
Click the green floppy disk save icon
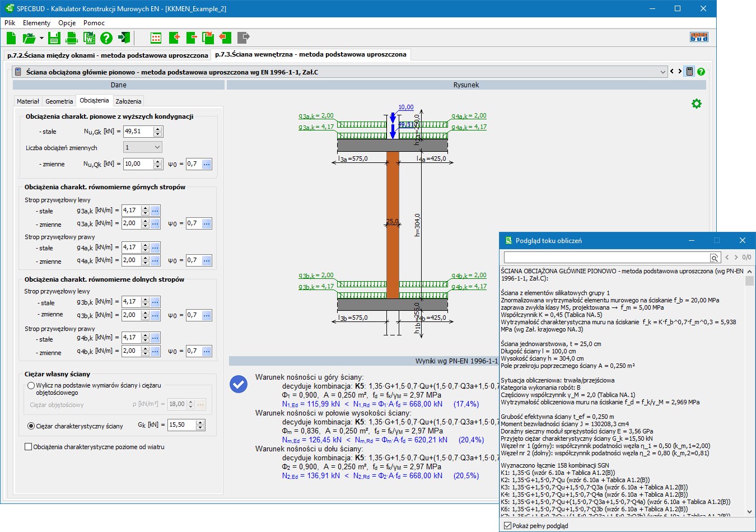(54, 38)
